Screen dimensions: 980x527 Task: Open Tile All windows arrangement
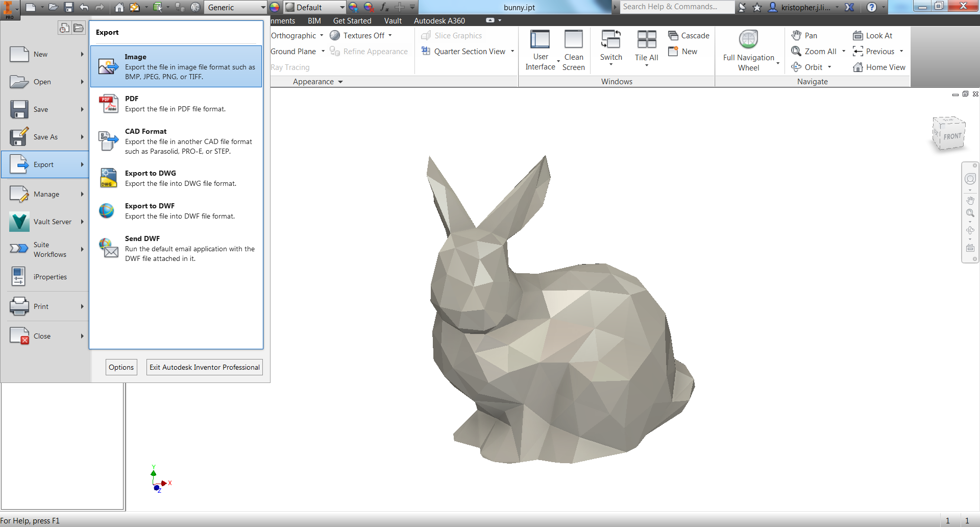pyautogui.click(x=646, y=46)
